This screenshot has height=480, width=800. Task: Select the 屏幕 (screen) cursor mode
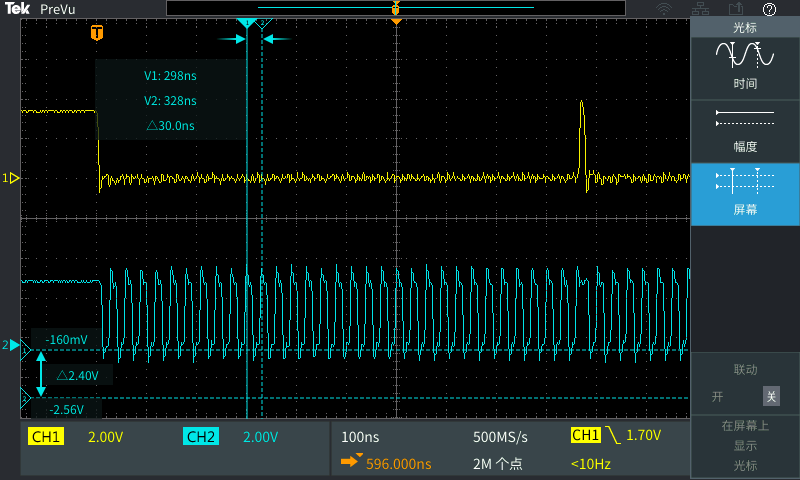pos(745,192)
